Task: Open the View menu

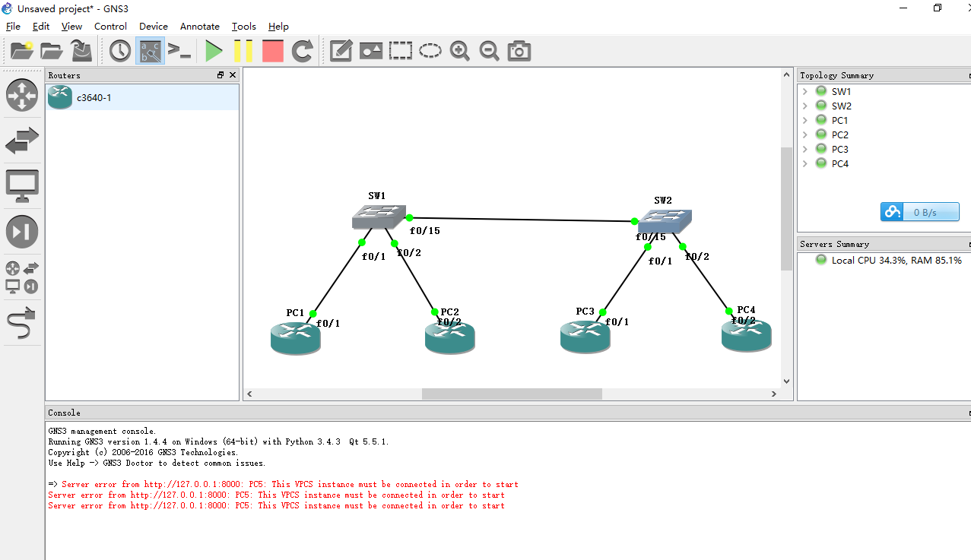Action: [71, 26]
